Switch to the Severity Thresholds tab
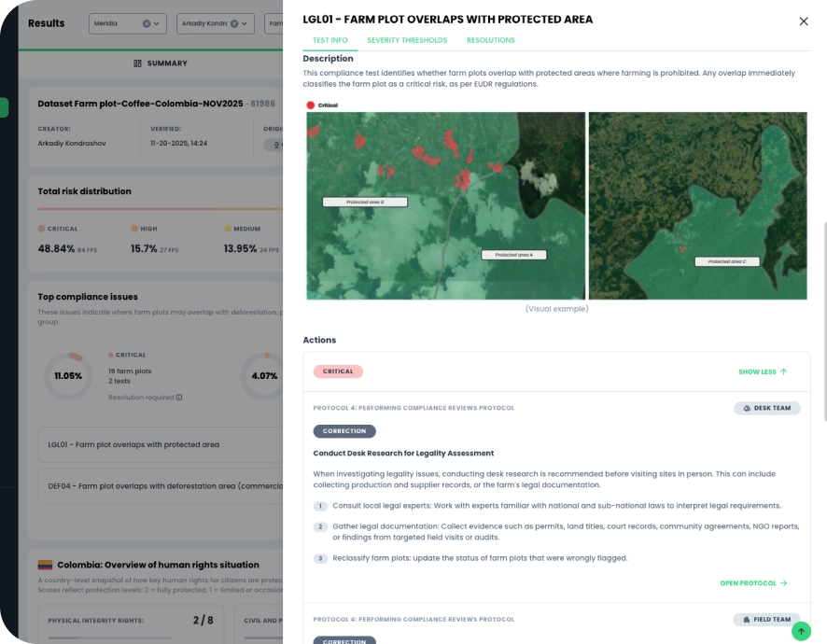Screen dimensions: 827x644 tap(407, 40)
